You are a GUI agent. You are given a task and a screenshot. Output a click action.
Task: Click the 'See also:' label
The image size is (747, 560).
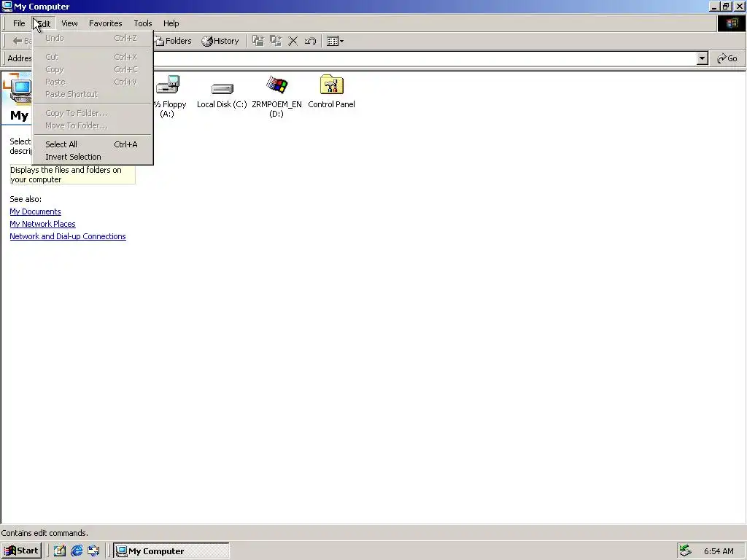click(x=26, y=199)
